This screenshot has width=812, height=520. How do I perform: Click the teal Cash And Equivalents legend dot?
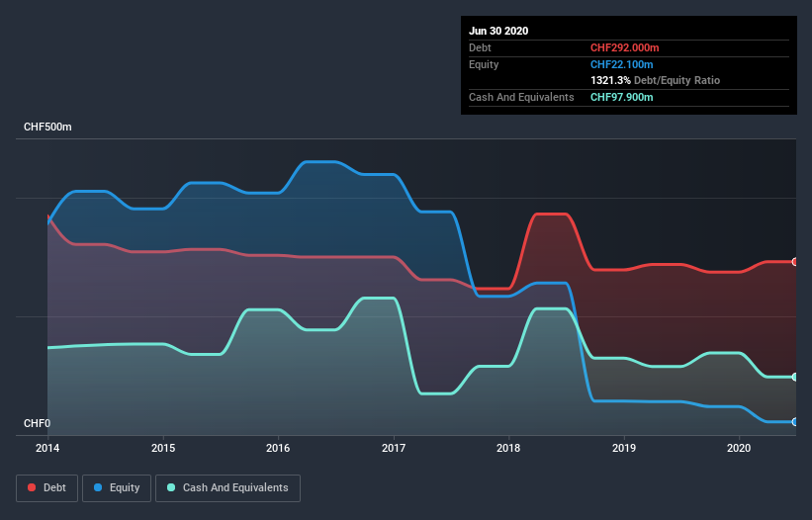[x=171, y=487]
